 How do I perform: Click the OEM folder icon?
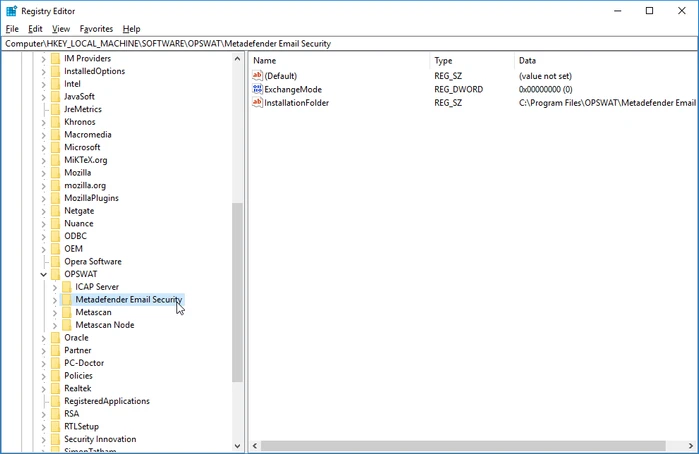tap(55, 249)
